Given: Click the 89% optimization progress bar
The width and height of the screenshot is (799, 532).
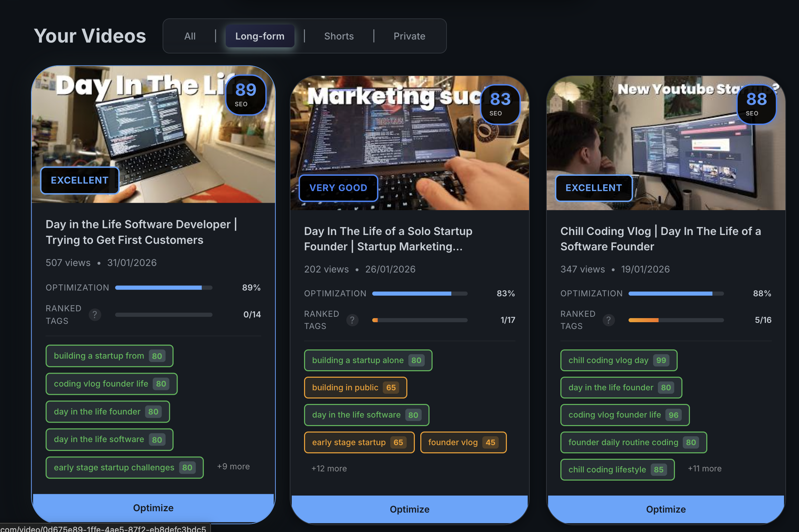Looking at the screenshot, I should [164, 288].
